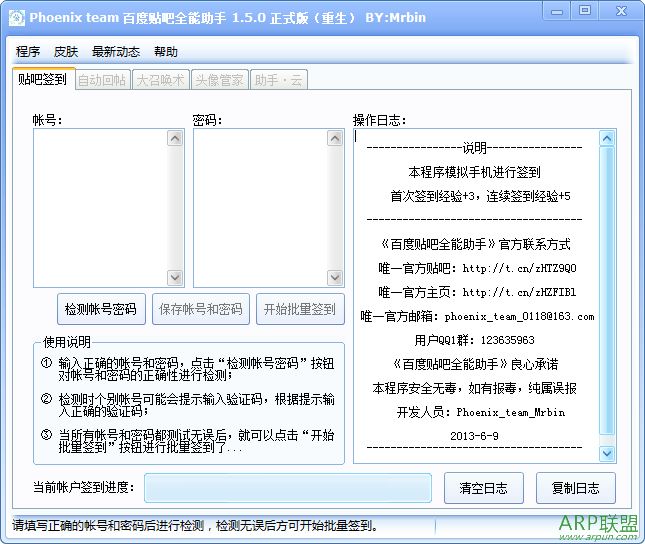Switch to the 贴吧签到 tab
The image size is (645, 544).
pyautogui.click(x=42, y=80)
